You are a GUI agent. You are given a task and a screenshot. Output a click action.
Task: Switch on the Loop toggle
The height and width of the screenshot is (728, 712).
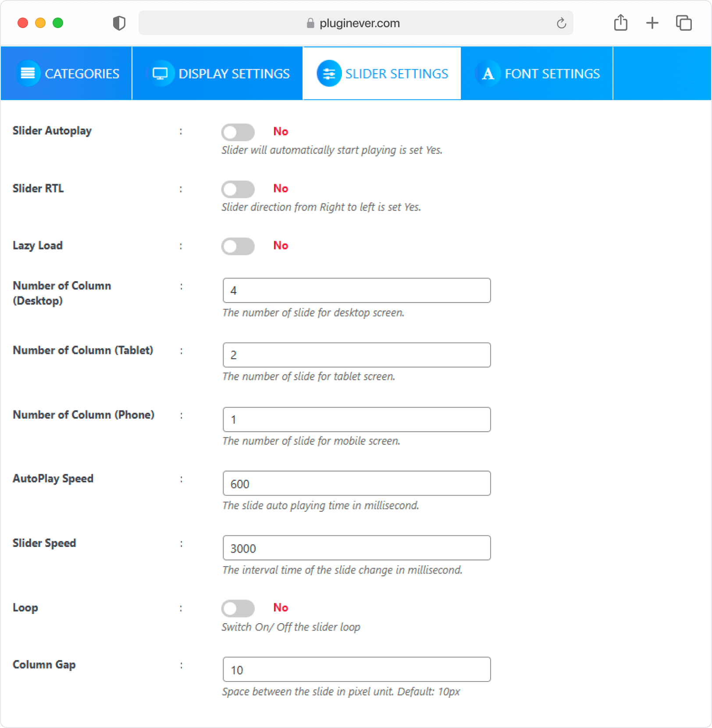[x=238, y=608]
